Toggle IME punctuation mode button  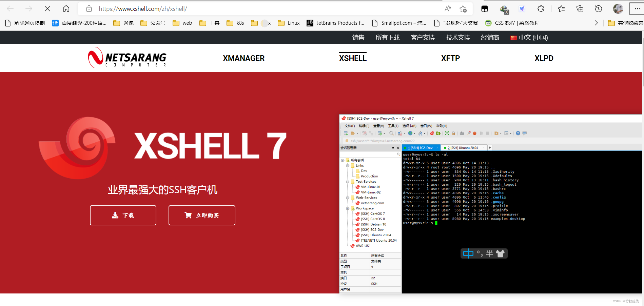(x=480, y=253)
